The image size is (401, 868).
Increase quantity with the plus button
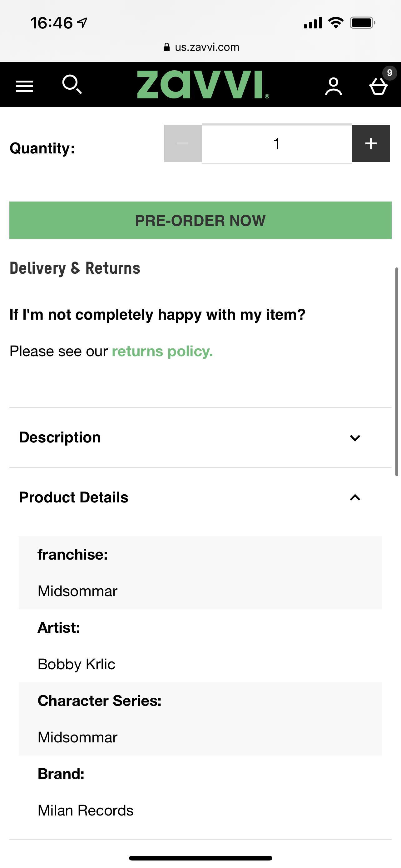coord(371,143)
